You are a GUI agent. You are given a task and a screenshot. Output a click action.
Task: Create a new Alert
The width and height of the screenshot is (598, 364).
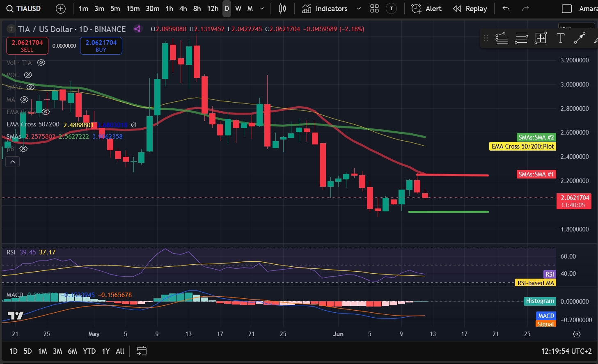coord(426,9)
